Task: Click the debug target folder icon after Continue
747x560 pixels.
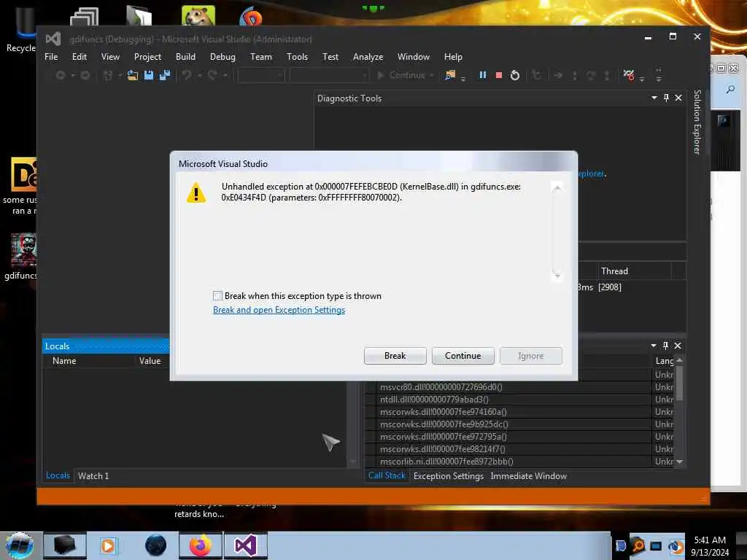Action: (449, 75)
